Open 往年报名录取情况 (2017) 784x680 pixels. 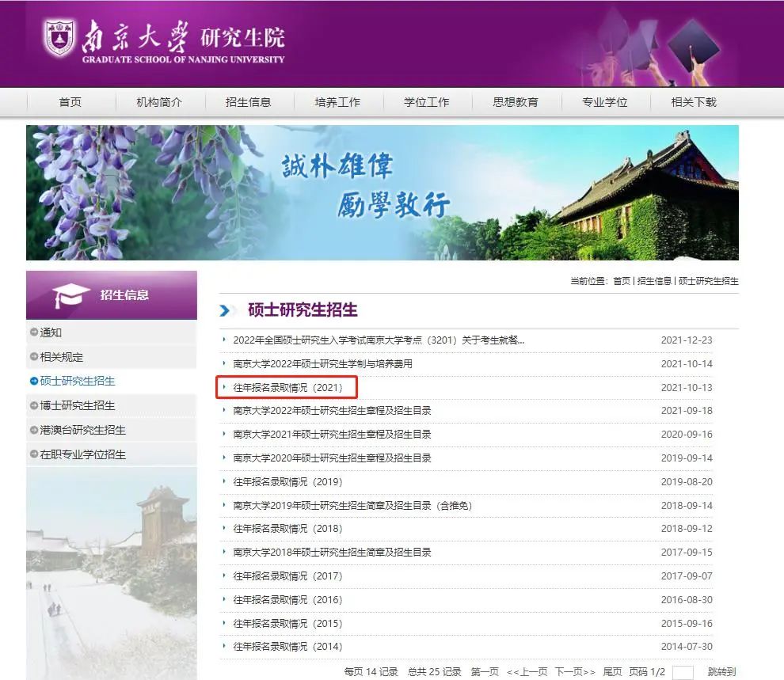287,576
